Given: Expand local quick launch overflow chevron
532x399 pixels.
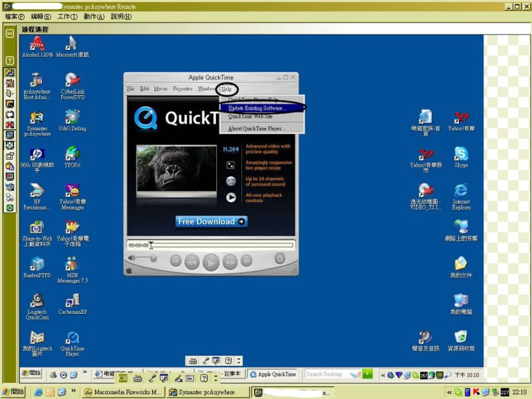Looking at the screenshot, I should 74,391.
